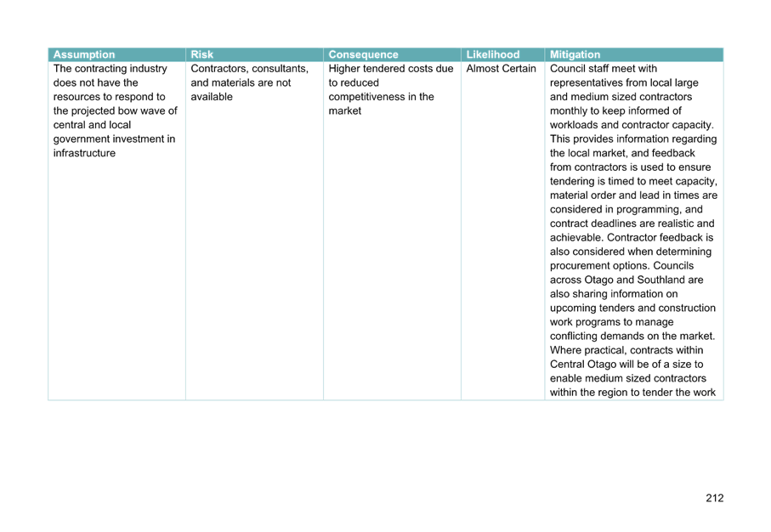Click the Likelihood column header
The height and width of the screenshot is (532, 771).
tap(493, 54)
